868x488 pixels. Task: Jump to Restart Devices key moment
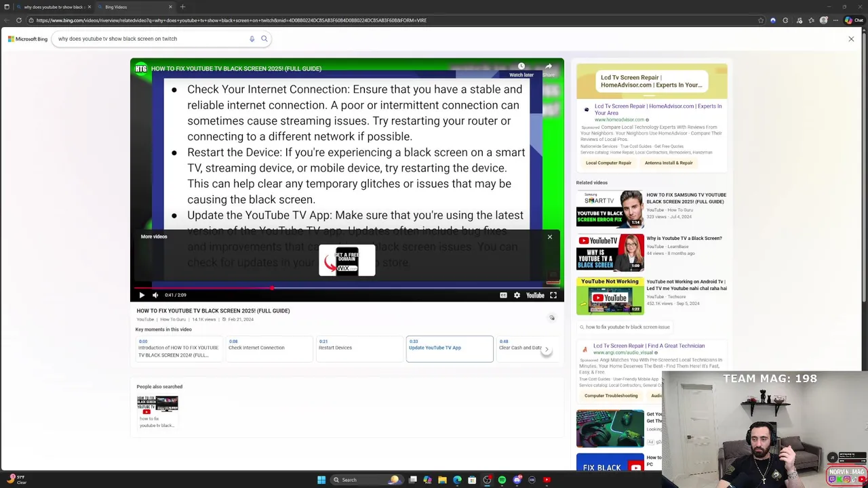point(359,349)
